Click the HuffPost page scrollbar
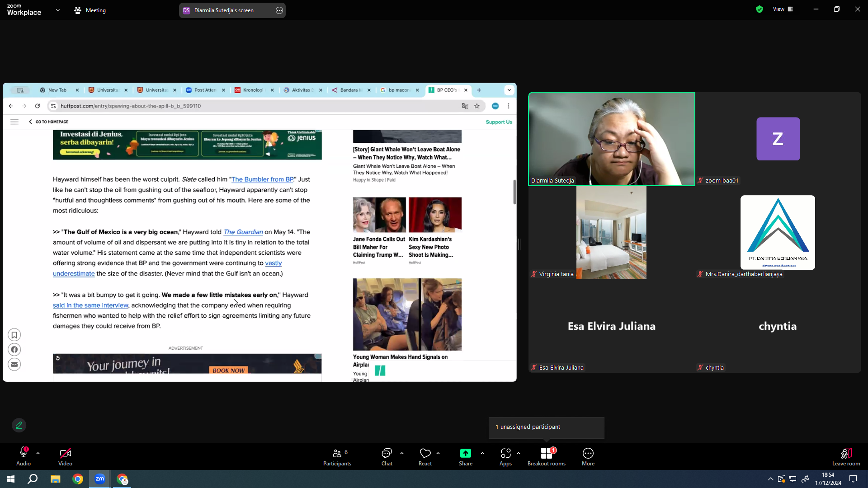This screenshot has width=868, height=488. pos(514,192)
